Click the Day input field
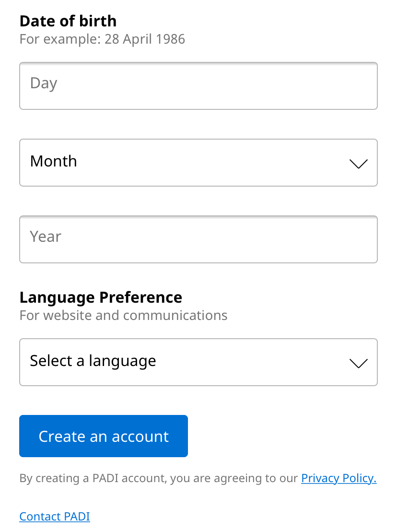397x532 pixels. 198,86
